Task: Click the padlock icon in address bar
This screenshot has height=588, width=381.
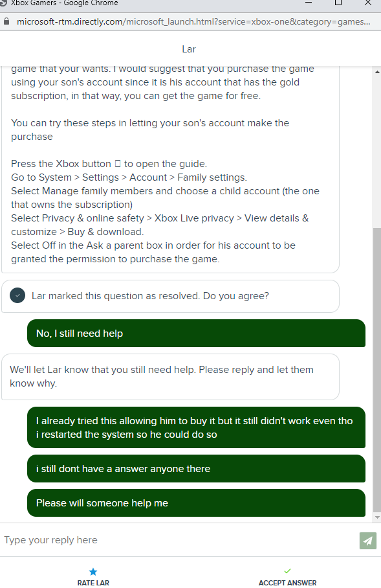Action: coord(6,21)
